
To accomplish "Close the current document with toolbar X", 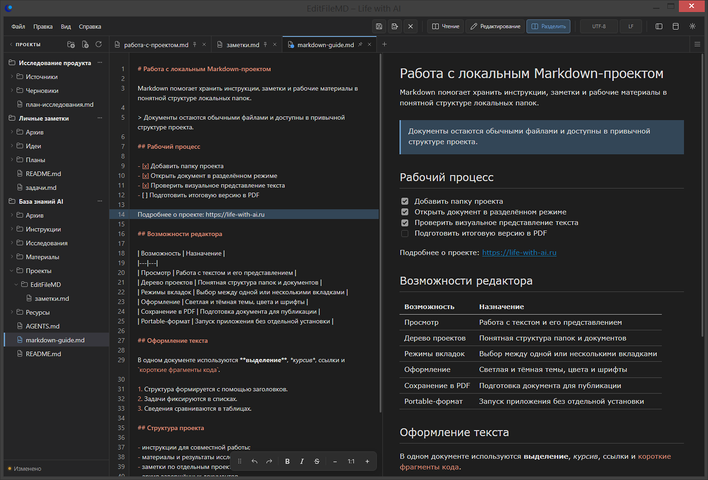I will 410,26.
